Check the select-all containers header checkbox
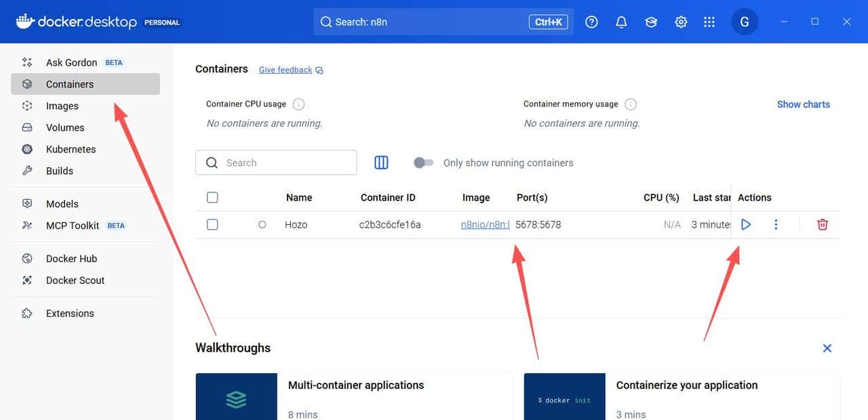 click(212, 197)
